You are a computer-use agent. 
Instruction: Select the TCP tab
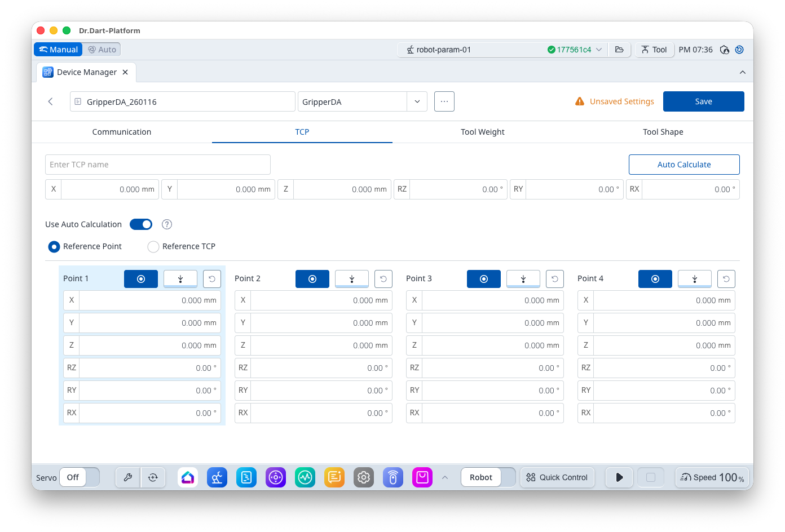tap(302, 132)
